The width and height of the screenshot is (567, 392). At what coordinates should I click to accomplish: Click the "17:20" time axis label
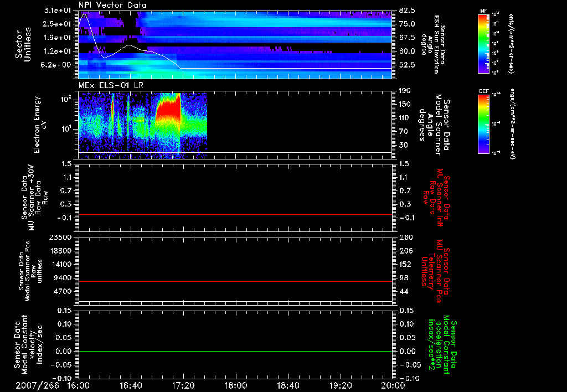183,385
